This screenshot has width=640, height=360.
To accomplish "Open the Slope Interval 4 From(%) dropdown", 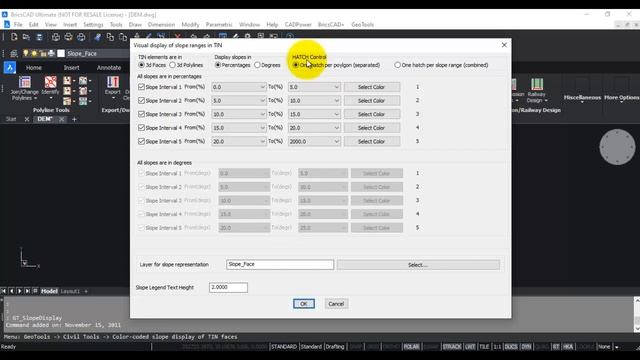I will 239,128.
